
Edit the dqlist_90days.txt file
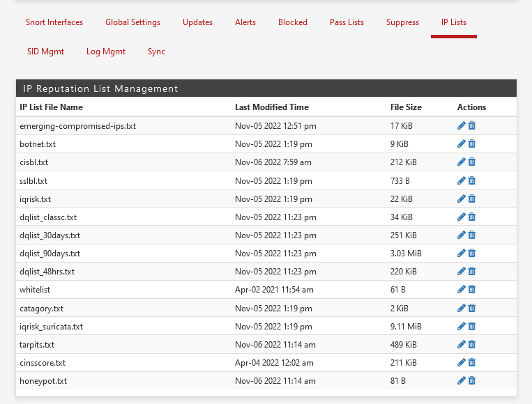461,253
